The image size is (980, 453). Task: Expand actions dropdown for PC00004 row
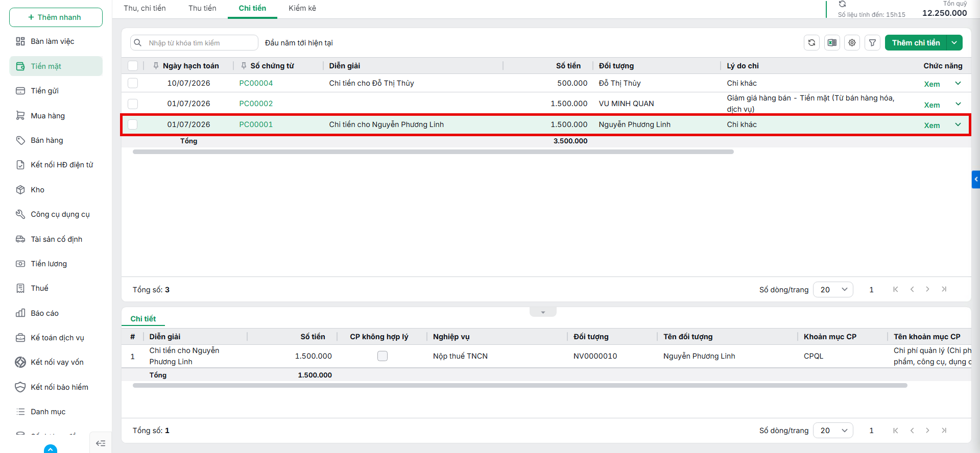(958, 84)
